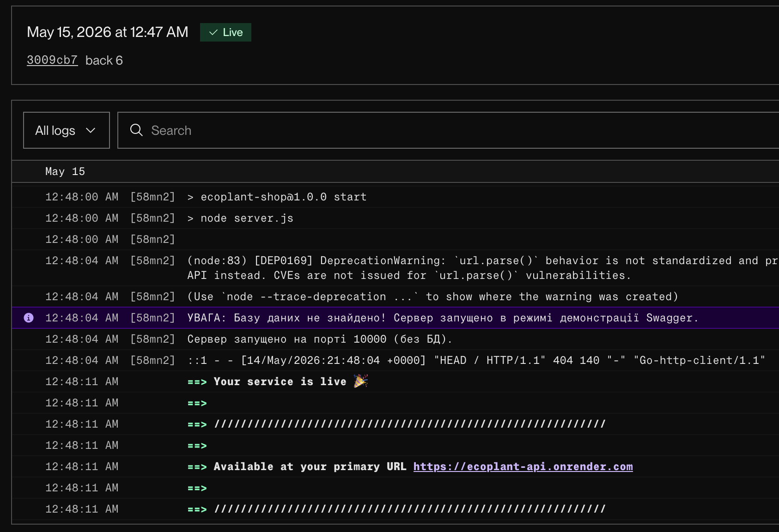The width and height of the screenshot is (779, 532).
Task: Click the 'Your service is live' log line
Action: point(396,381)
